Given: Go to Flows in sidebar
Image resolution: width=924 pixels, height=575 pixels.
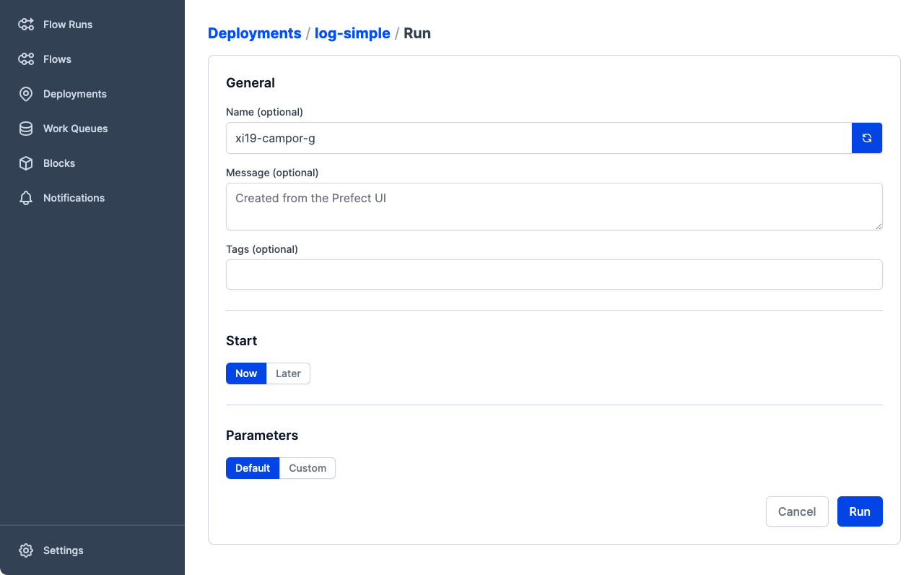Looking at the screenshot, I should click(57, 59).
